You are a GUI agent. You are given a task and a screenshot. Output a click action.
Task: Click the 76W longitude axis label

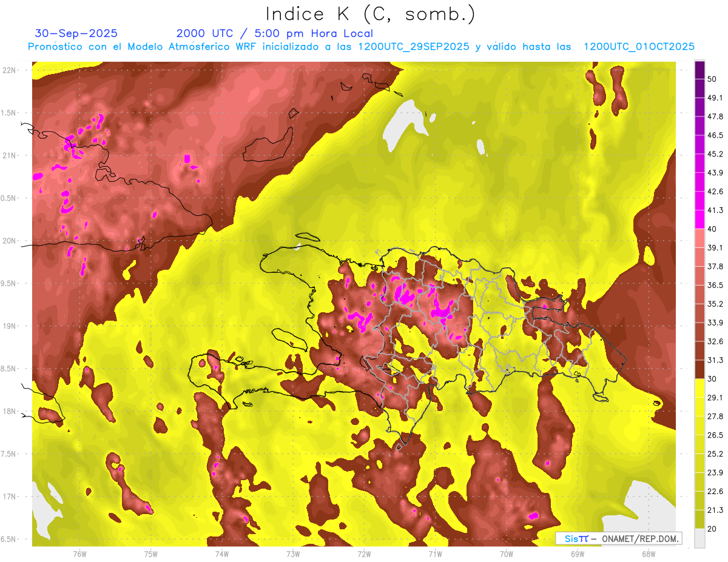[79, 554]
